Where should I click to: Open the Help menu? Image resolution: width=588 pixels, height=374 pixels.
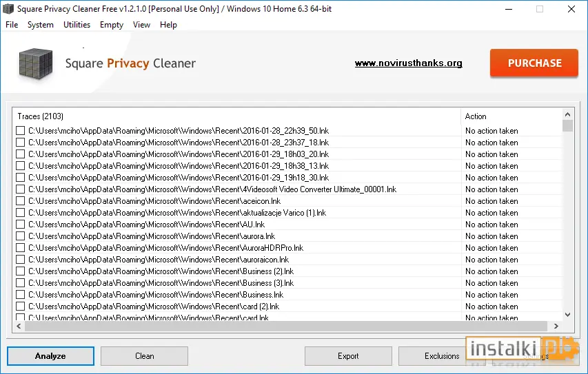pos(168,25)
